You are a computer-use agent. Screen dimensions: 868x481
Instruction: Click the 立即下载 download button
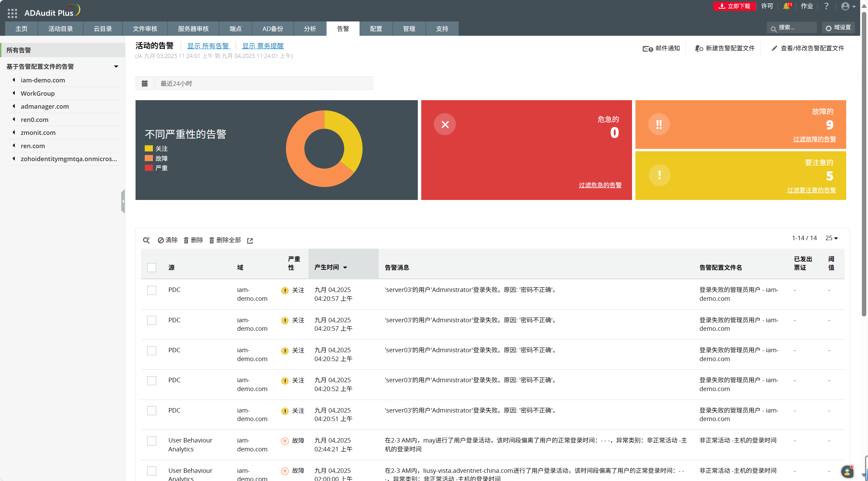(734, 6)
